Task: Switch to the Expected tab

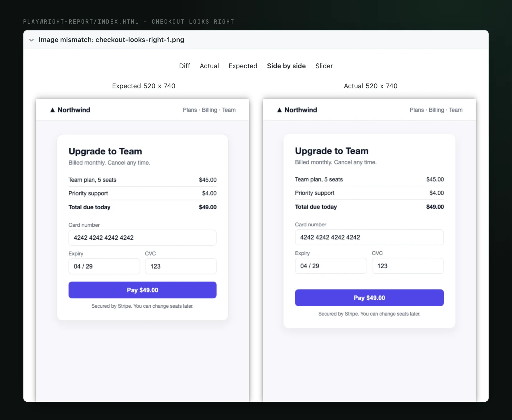Action: pos(243,66)
